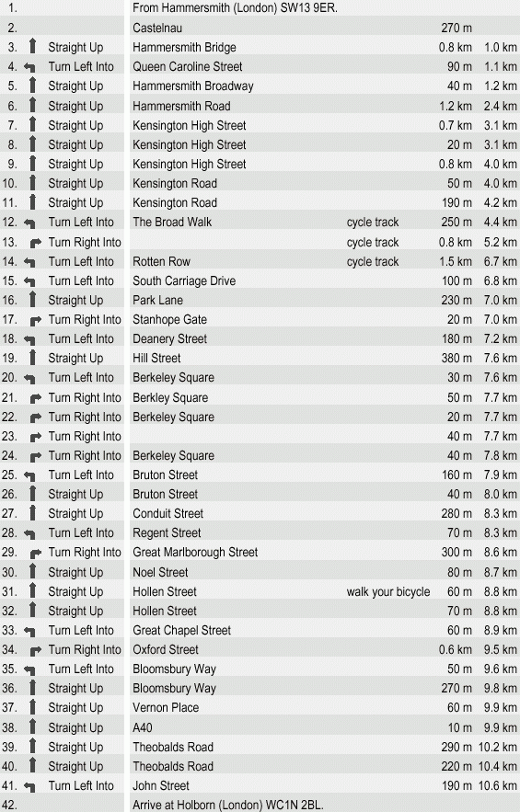Select Conduit Street in the directions
Screen dimensions: 520x812
(x=168, y=514)
